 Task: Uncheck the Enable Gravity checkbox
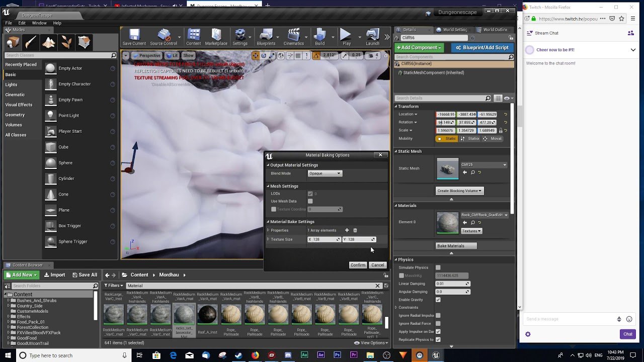pos(438,300)
